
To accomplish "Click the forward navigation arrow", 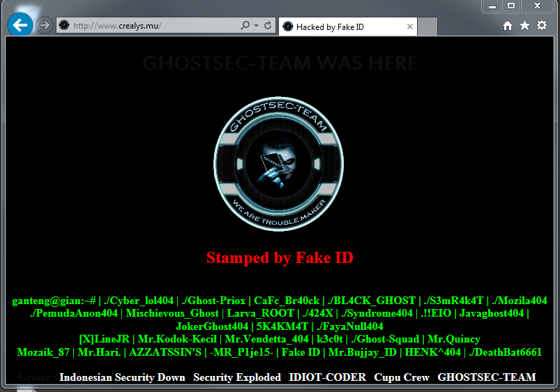I will point(45,25).
